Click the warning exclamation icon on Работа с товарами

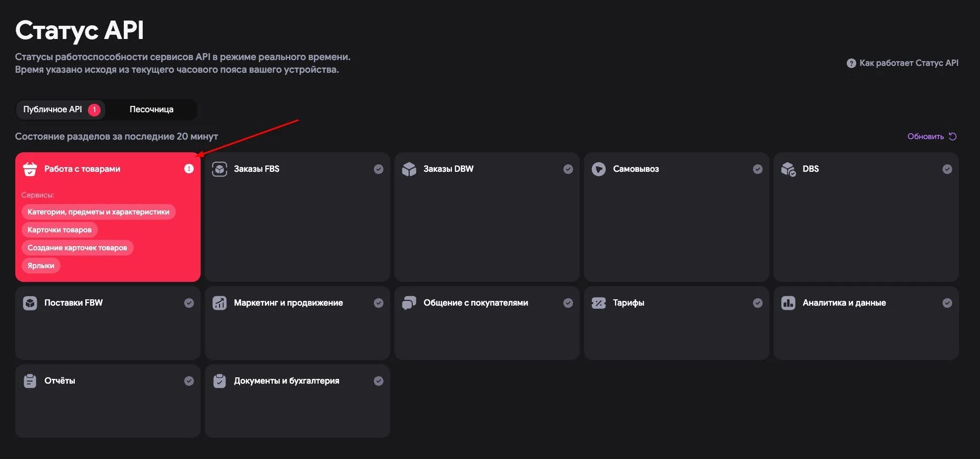(x=189, y=169)
